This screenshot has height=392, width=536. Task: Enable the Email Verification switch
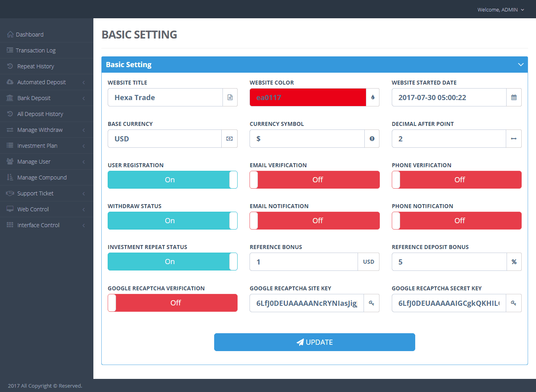coord(314,180)
